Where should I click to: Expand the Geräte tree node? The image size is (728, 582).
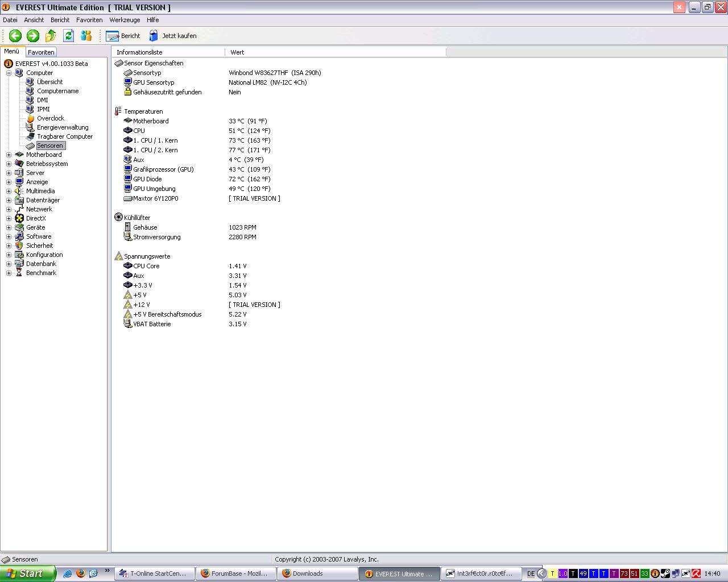pos(9,227)
